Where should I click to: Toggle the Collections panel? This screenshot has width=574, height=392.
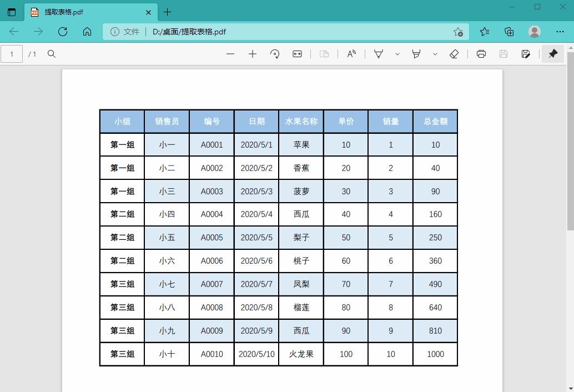[x=508, y=32]
